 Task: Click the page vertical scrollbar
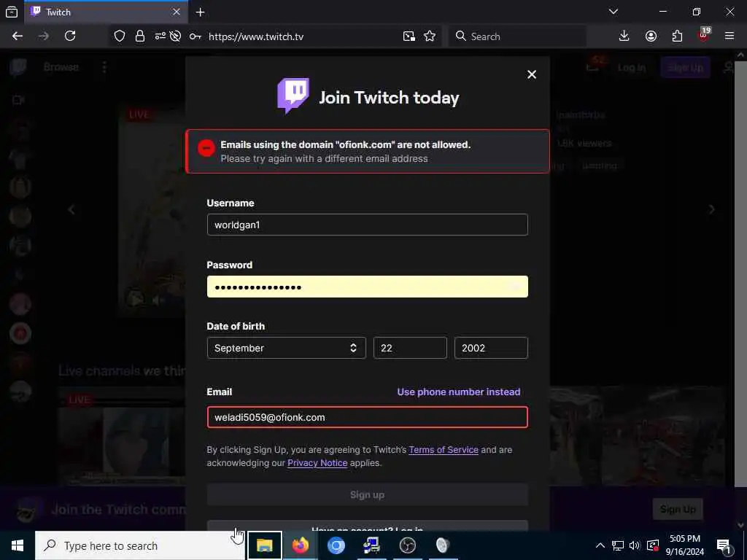tap(740, 274)
